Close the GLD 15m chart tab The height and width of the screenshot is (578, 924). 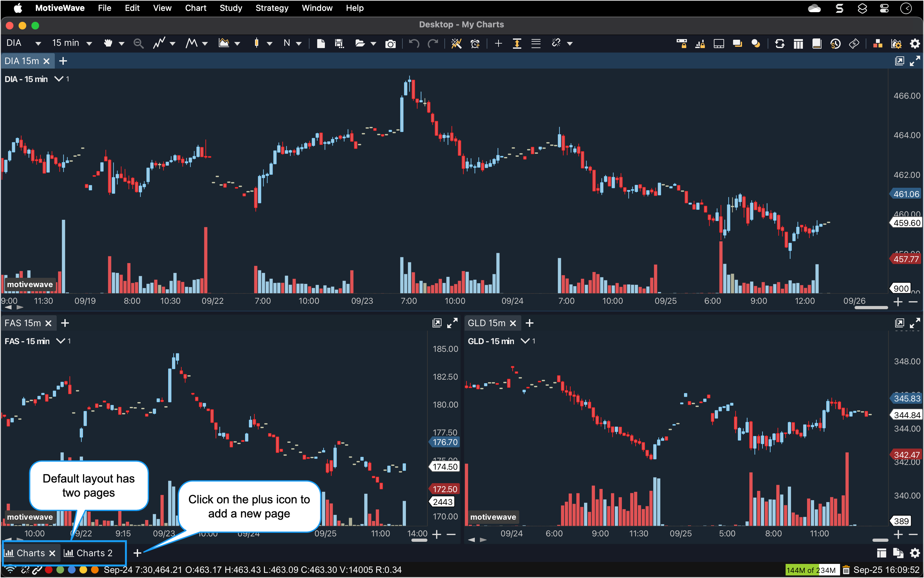[513, 323]
